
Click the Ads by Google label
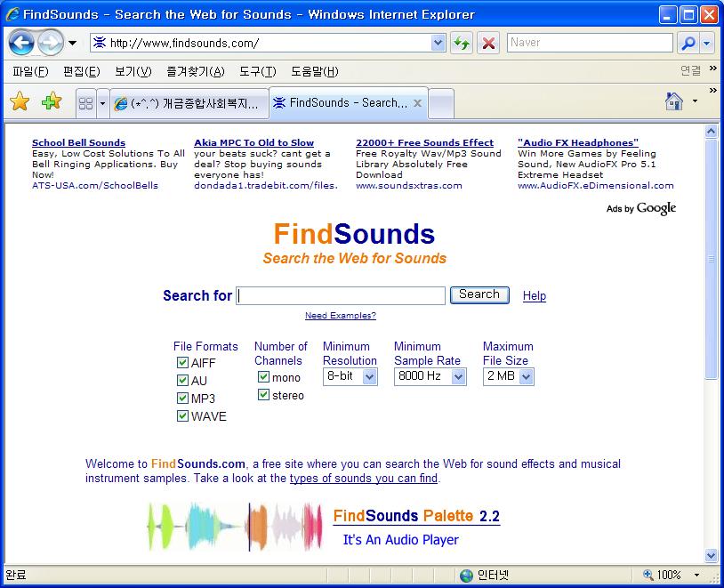click(641, 208)
